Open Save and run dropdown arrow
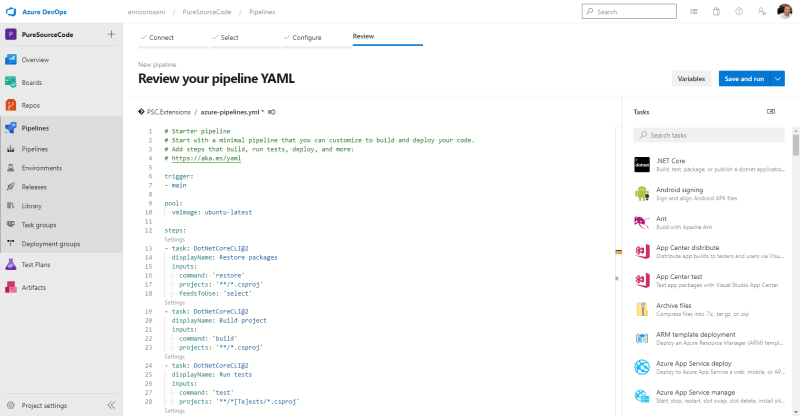This screenshot has height=416, width=800. tap(778, 79)
